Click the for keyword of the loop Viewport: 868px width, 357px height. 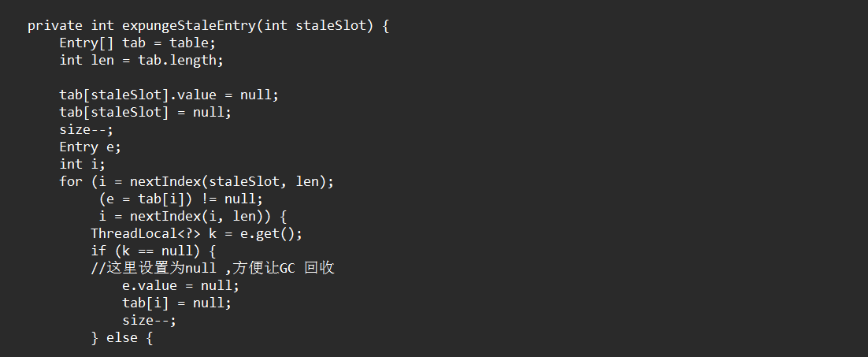tap(70, 181)
